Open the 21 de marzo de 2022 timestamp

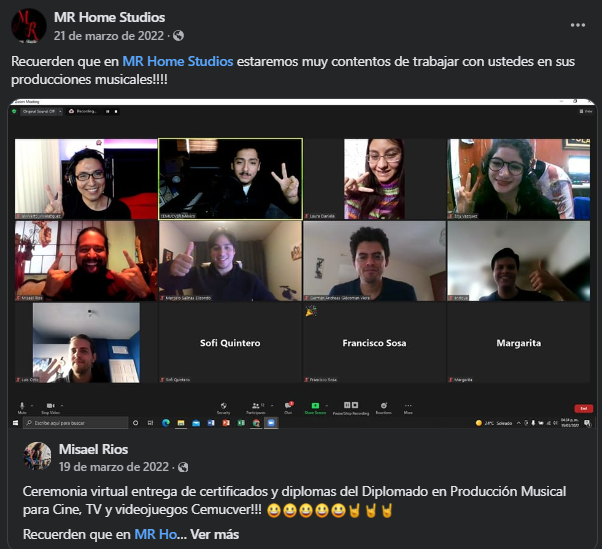[111, 36]
